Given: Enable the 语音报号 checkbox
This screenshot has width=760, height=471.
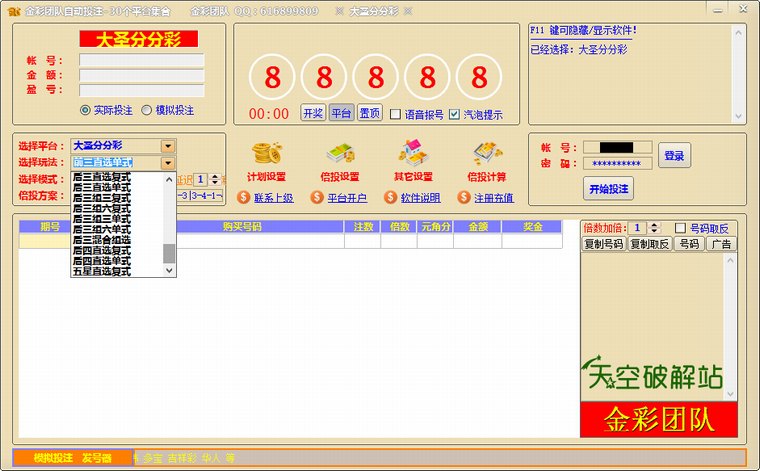Looking at the screenshot, I should (x=395, y=114).
